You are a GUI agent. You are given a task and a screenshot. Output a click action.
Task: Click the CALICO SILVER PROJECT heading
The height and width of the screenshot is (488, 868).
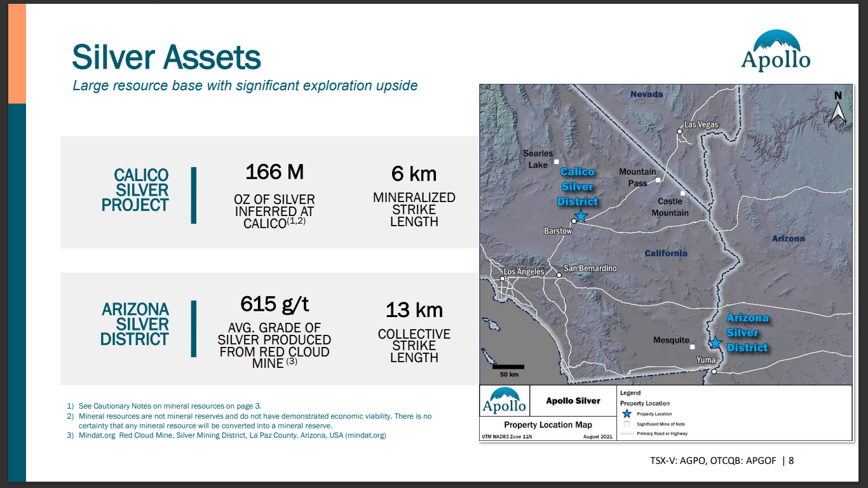135,190
